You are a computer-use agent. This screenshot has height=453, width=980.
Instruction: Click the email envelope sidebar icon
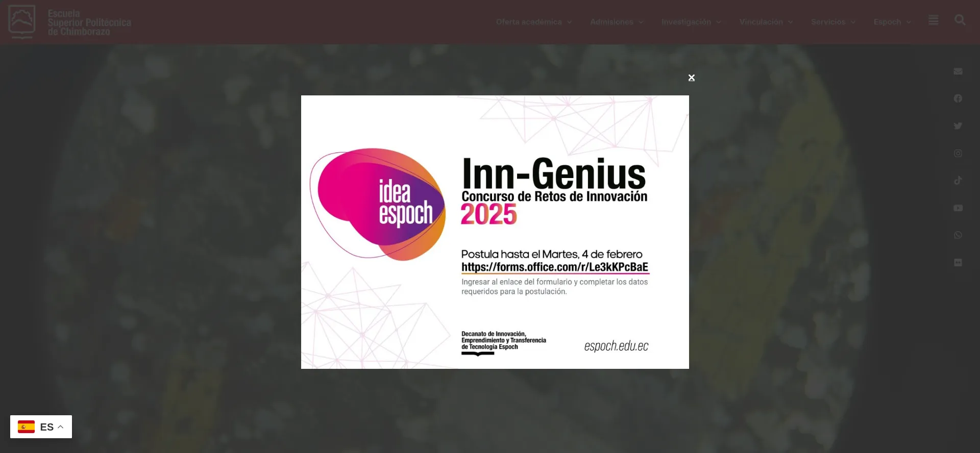958,71
